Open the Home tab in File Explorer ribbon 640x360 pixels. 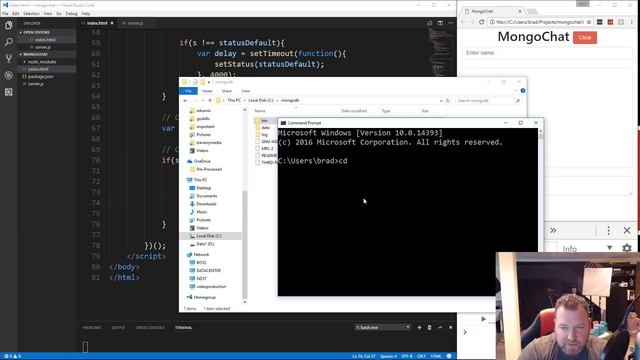(x=207, y=91)
